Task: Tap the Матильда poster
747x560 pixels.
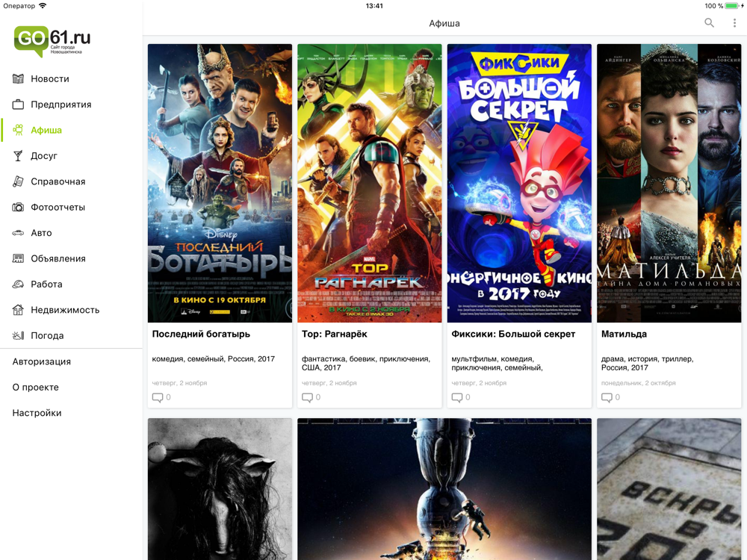Action: click(669, 184)
